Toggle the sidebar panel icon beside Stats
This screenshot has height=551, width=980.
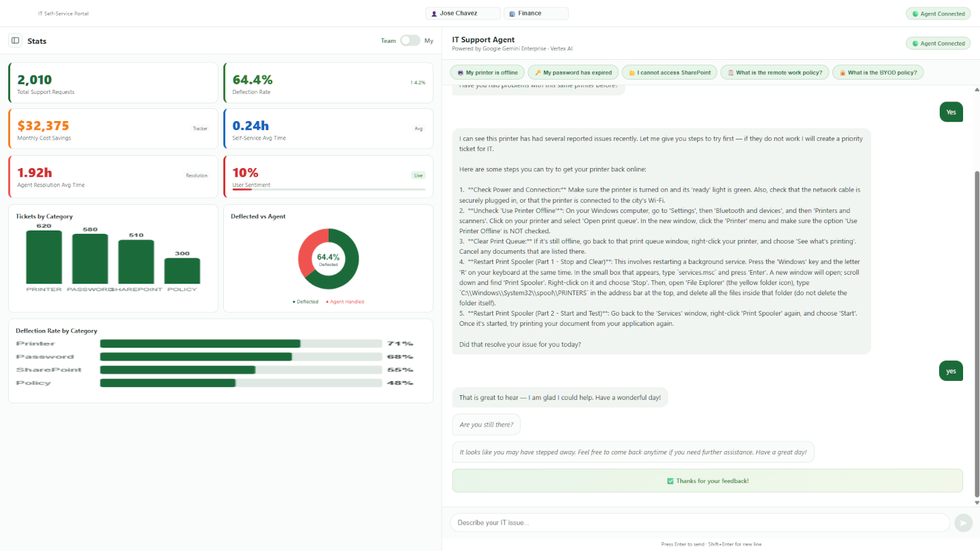click(x=15, y=41)
